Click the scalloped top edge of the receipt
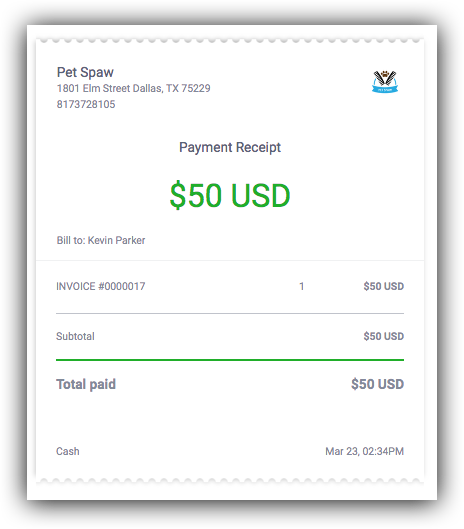Image resolution: width=464 pixels, height=529 pixels. point(230,40)
